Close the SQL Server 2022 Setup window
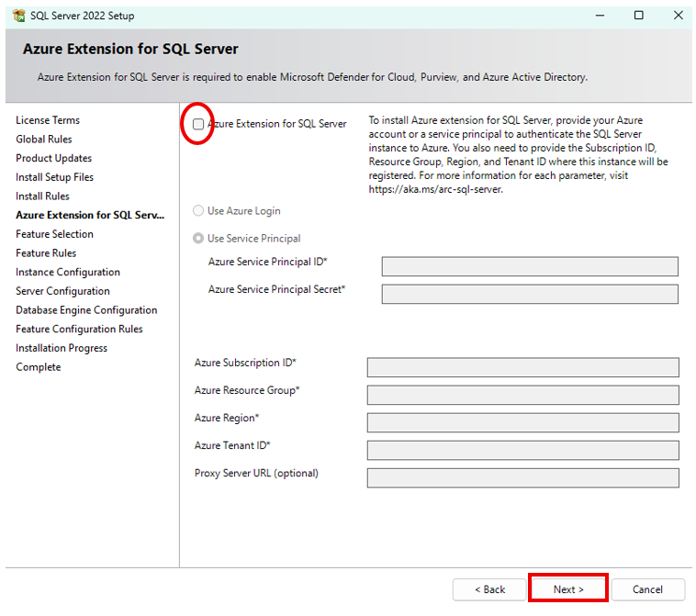 [679, 16]
